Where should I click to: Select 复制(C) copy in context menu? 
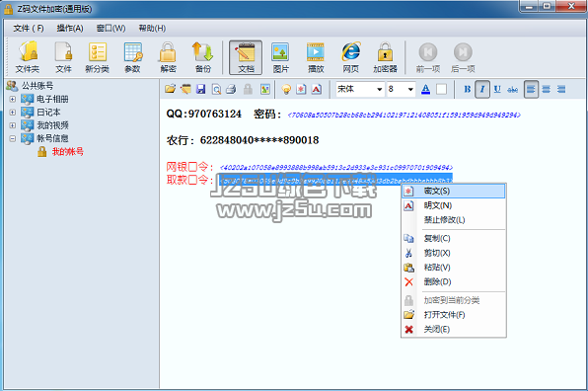tap(454, 238)
